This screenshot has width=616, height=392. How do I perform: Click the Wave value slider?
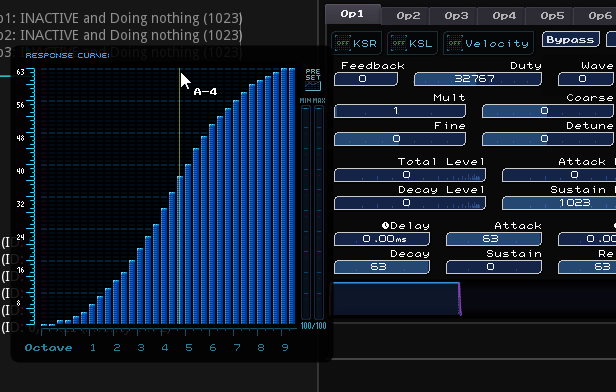click(585, 79)
